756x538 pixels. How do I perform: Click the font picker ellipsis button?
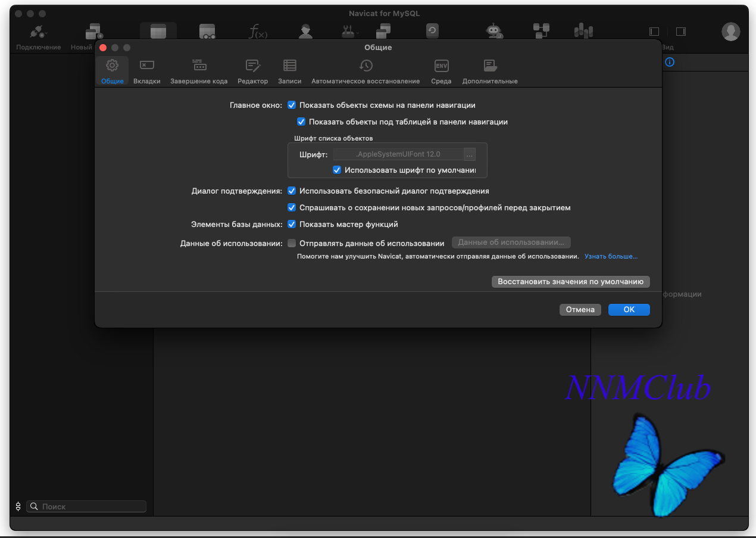click(x=470, y=154)
